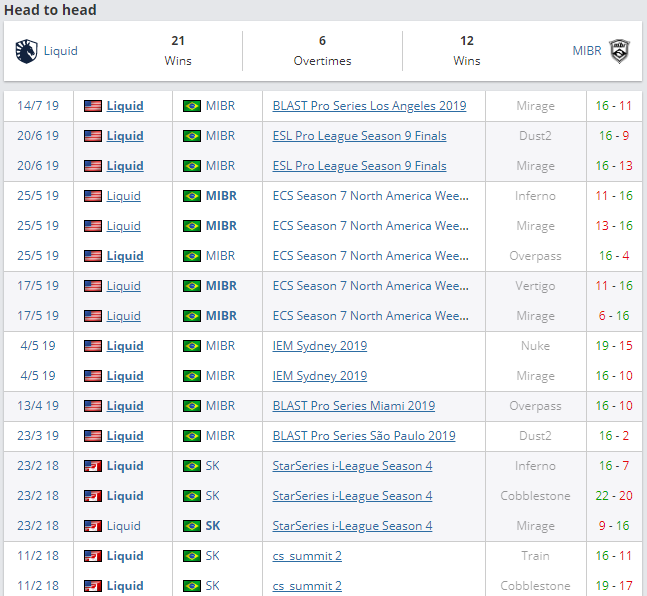
Task: Click the US flag in the Nuke row
Action: (x=93, y=346)
